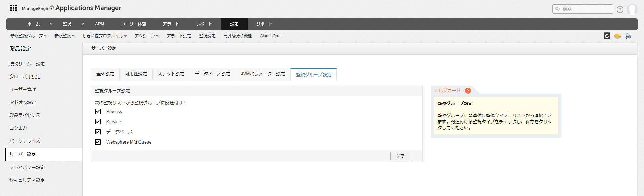
Task: Toggle the Service checkbox
Action: point(98,122)
